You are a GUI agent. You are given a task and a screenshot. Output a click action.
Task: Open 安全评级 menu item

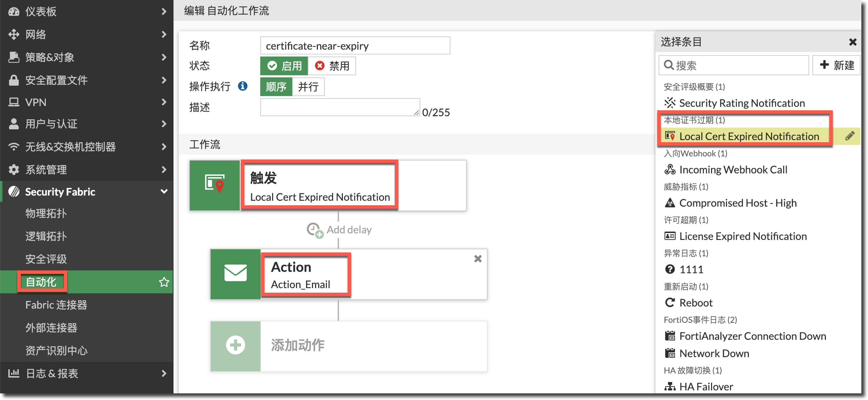pos(46,259)
